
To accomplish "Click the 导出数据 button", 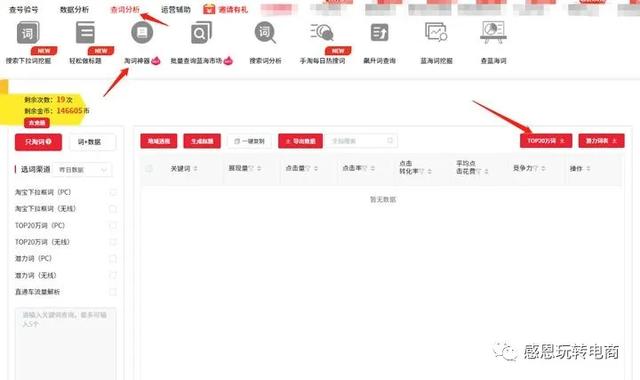I will coord(300,141).
